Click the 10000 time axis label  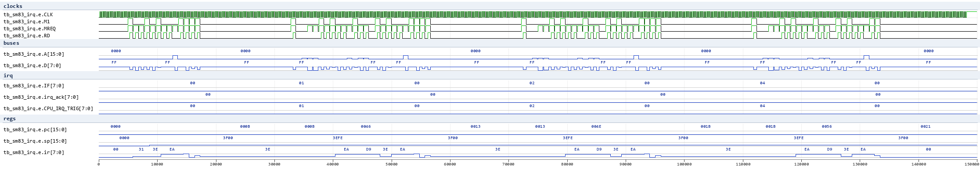(157, 165)
